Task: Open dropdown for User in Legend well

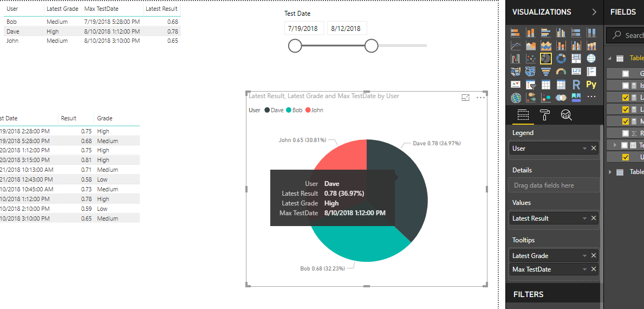Action: [x=584, y=149]
